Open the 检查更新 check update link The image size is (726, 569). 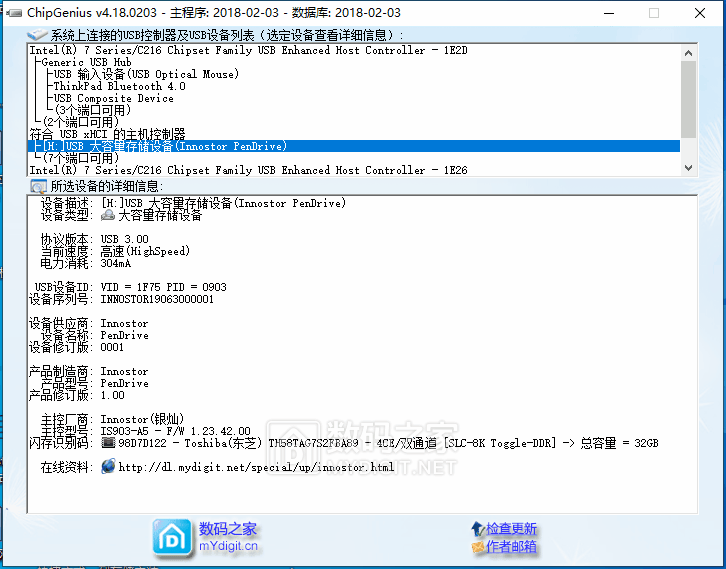click(x=511, y=529)
